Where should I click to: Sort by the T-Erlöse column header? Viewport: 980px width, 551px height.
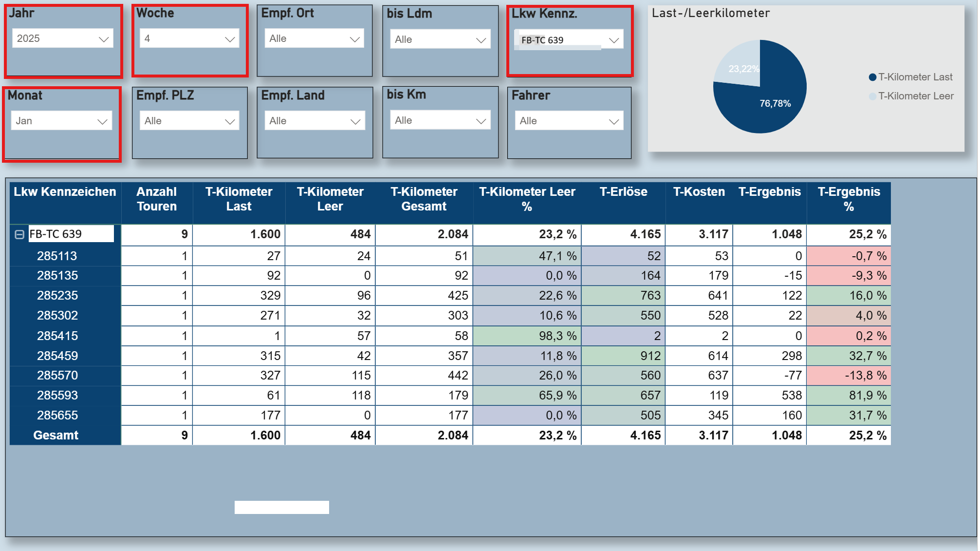(623, 192)
